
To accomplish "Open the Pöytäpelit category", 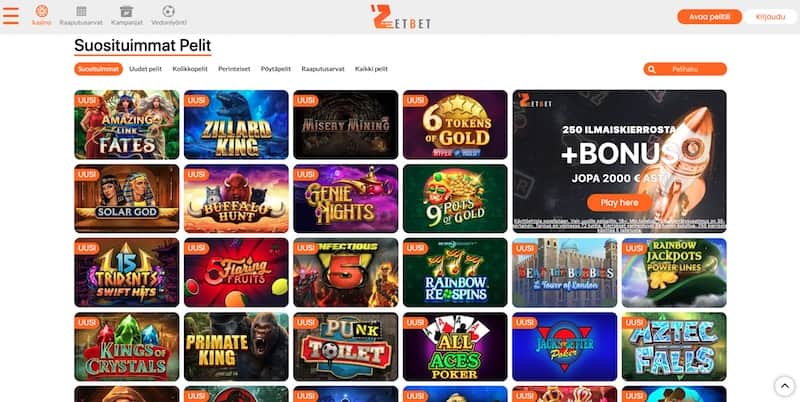I will 276,69.
